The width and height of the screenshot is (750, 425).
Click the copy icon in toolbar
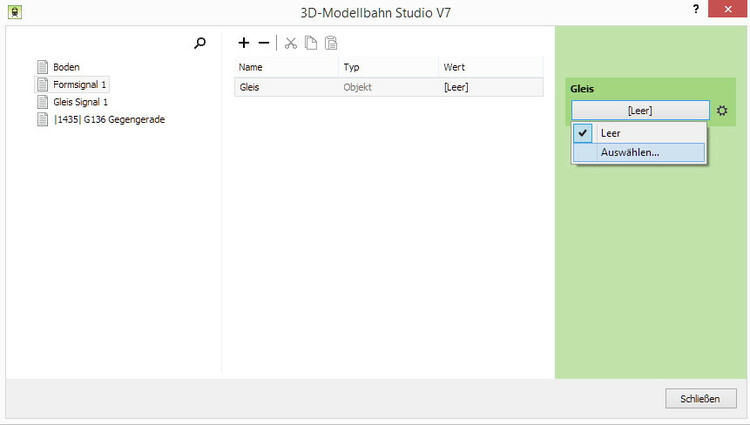coord(311,43)
